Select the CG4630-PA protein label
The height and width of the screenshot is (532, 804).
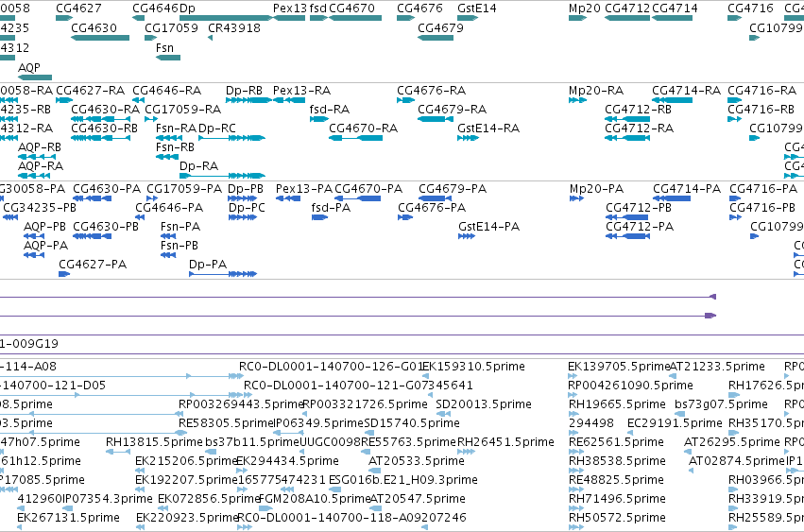pyautogui.click(x=106, y=189)
